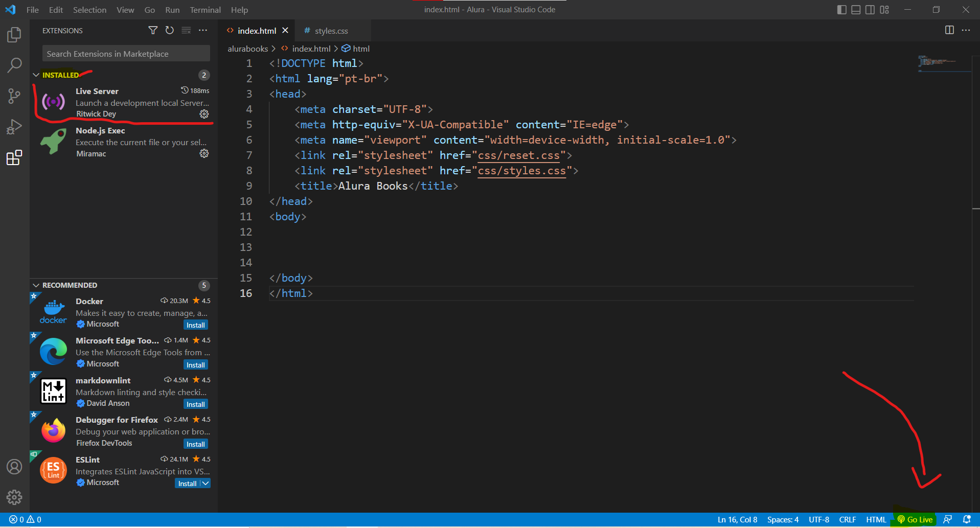Collapse the INSTALLED section
The image size is (980, 528).
[36, 75]
